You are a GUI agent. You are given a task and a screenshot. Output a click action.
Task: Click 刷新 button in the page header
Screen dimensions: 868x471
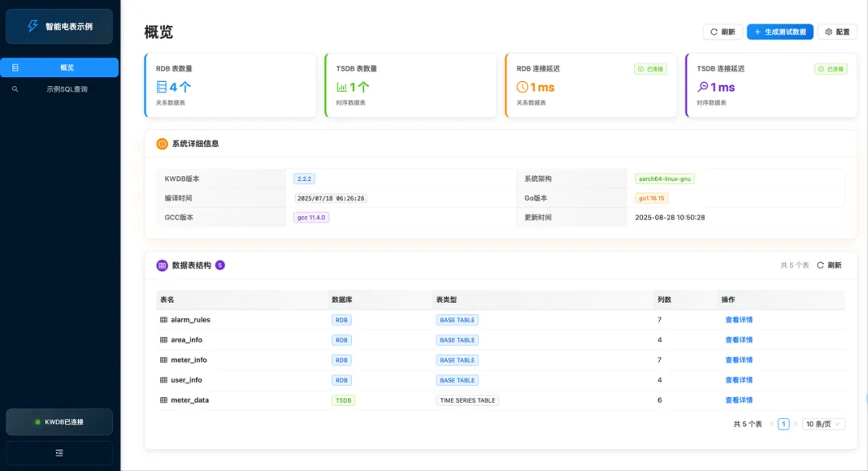723,32
